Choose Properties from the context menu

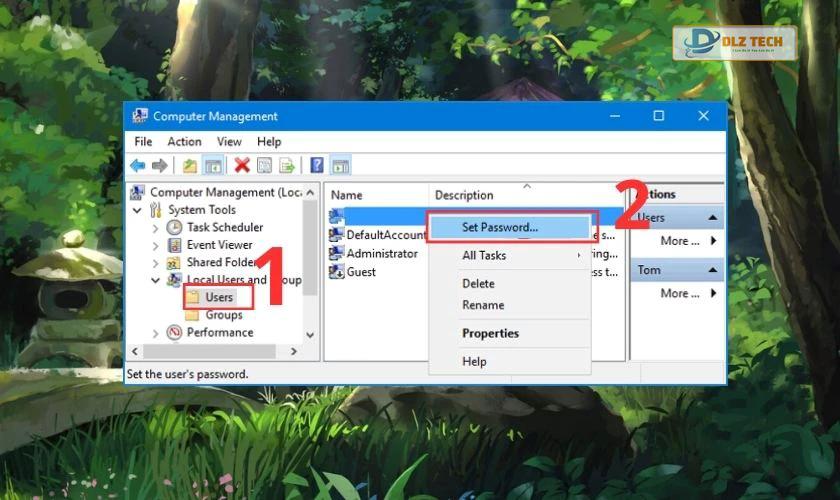[x=511, y=333]
